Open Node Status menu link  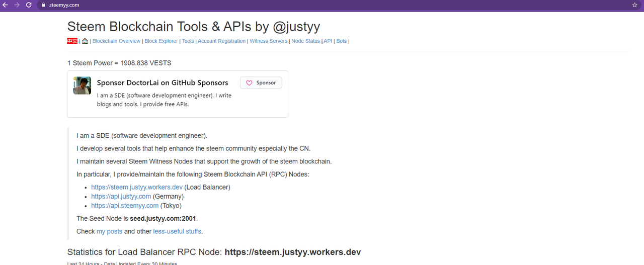coord(305,41)
